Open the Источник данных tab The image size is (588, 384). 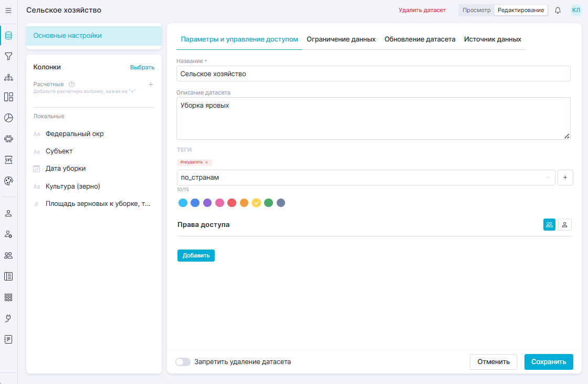tap(492, 39)
